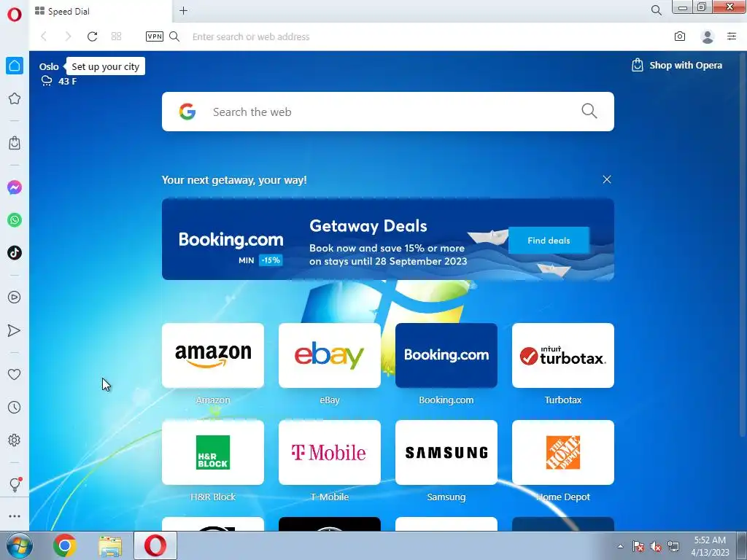Open My Flow paper-plane icon
The image size is (747, 560).
pos(15,330)
